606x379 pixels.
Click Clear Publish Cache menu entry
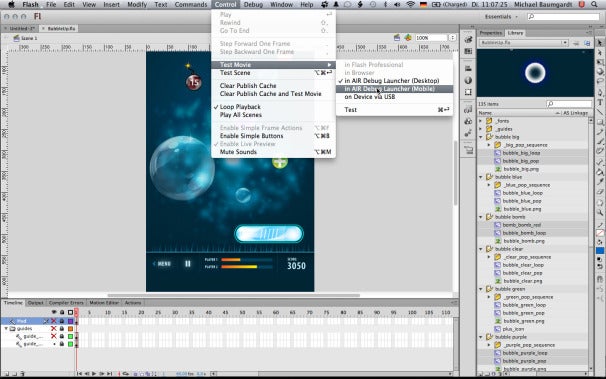[x=248, y=86]
